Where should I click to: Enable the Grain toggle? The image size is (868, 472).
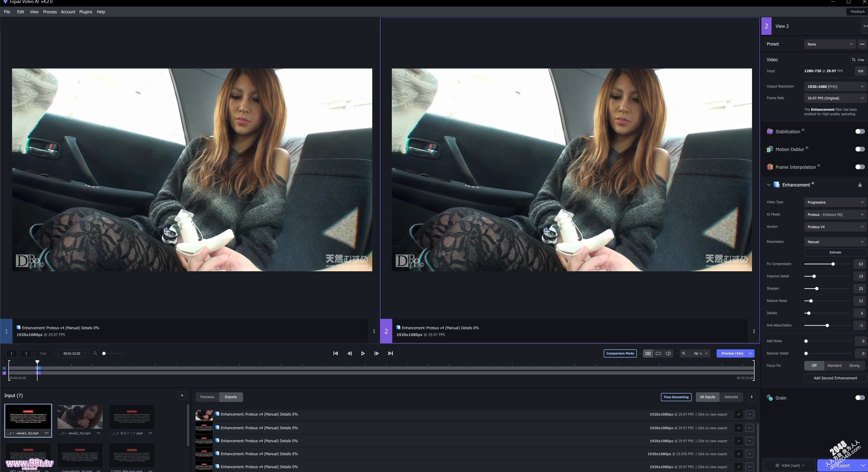click(860, 398)
